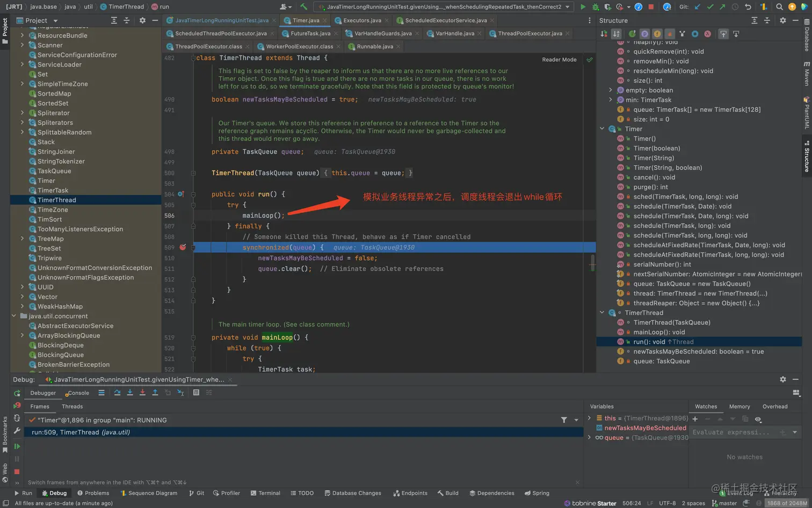Resume program in debug sidebar
The image size is (812, 508).
17,446
